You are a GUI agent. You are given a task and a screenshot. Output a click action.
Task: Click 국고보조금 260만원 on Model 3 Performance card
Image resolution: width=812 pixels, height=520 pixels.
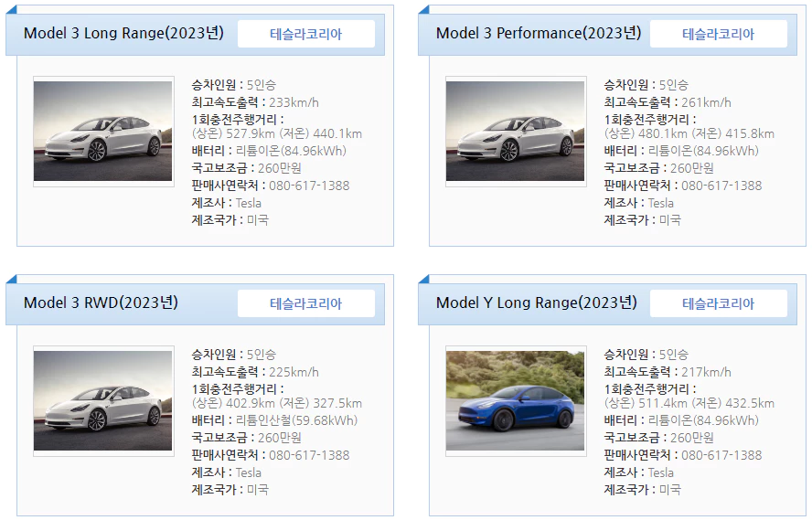coord(658,168)
